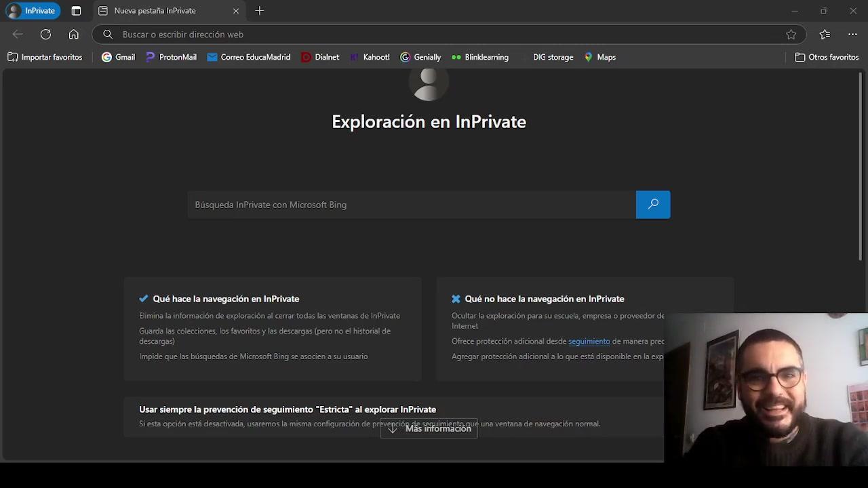Close the Nueva pestaña InPrivate tab
Image resolution: width=868 pixels, height=488 pixels.
(236, 11)
